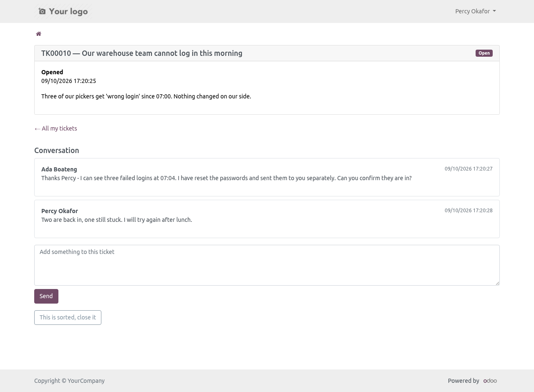The image size is (534, 392).
Task: Open the Percy Okafor user dropdown
Action: (x=476, y=11)
